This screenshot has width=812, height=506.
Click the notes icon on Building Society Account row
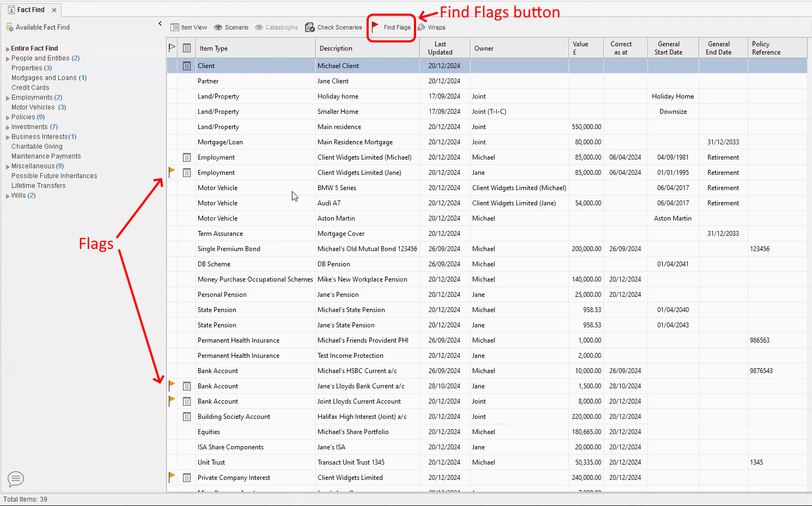[187, 417]
